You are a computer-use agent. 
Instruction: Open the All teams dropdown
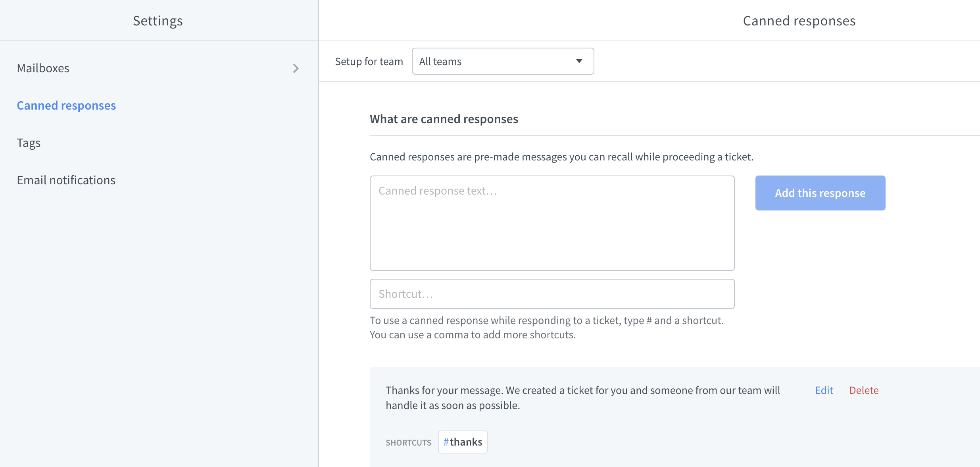(x=502, y=61)
